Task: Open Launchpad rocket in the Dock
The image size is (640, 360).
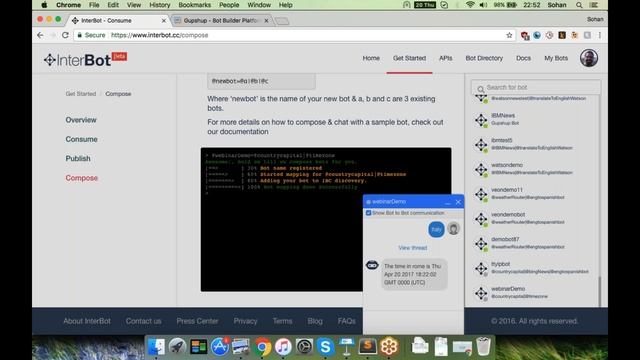Action: [177, 347]
